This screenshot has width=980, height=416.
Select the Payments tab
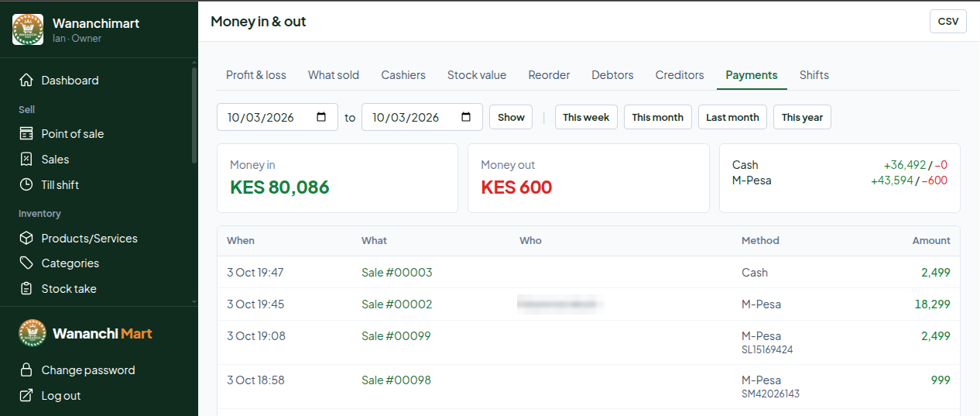(752, 75)
